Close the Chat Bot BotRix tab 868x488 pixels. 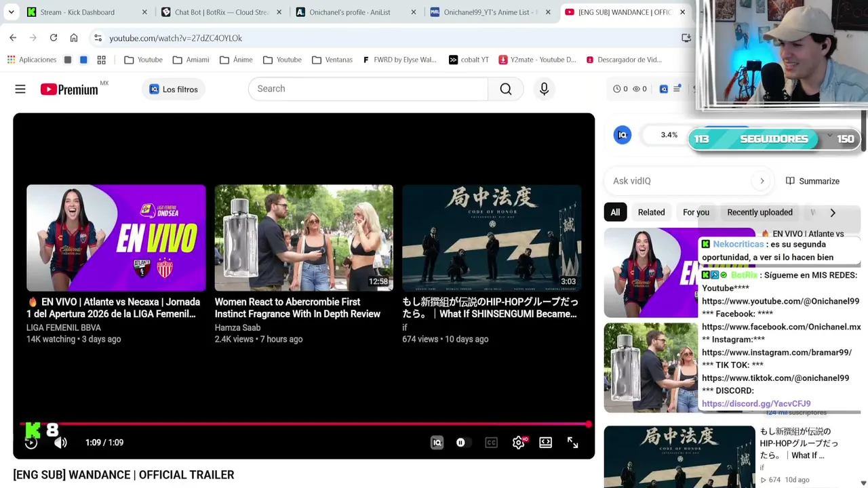(279, 12)
